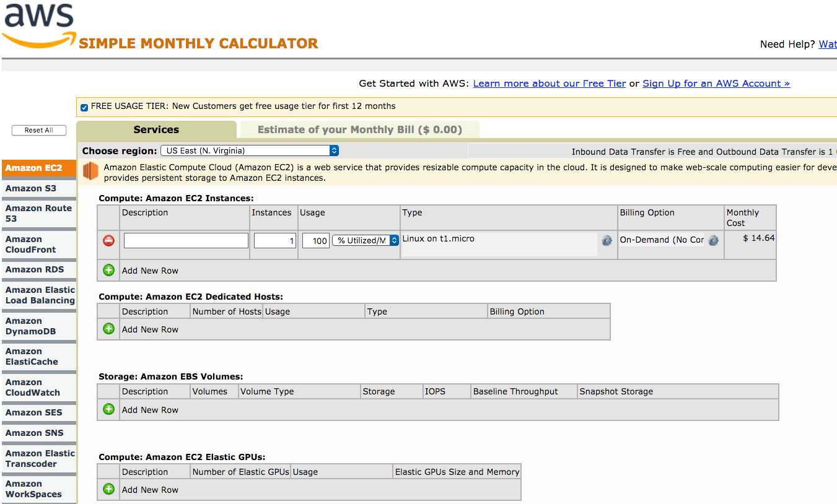
Task: Add new row to EBS Volumes
Action: click(108, 409)
